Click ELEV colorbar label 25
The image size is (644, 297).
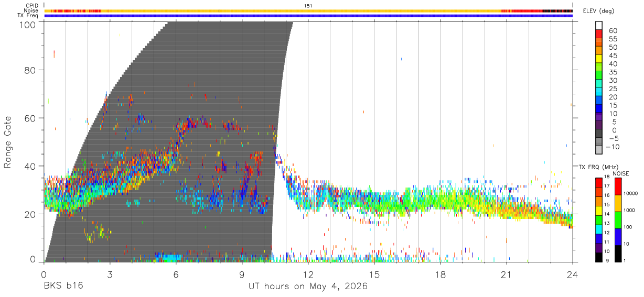[613, 89]
